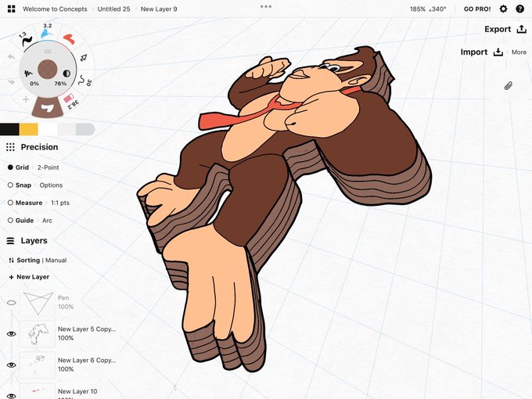This screenshot has width=532, height=399.
Task: Select the red marker tool
Action: (x=69, y=38)
